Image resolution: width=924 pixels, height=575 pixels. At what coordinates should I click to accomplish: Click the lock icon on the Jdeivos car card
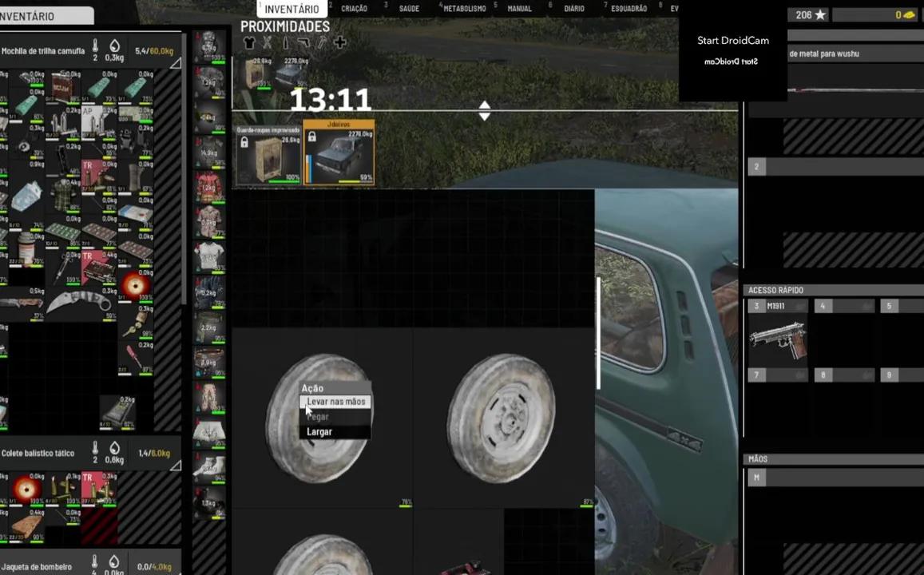(x=311, y=137)
